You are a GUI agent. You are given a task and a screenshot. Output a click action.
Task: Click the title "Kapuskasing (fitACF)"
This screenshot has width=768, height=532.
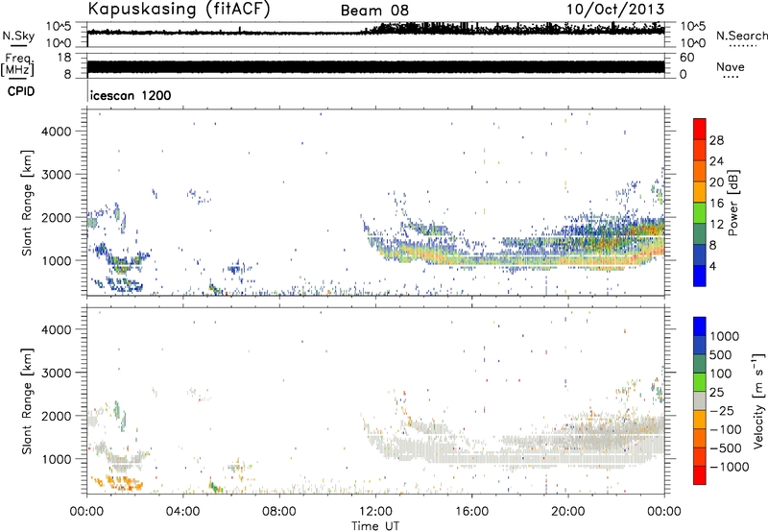pos(179,9)
